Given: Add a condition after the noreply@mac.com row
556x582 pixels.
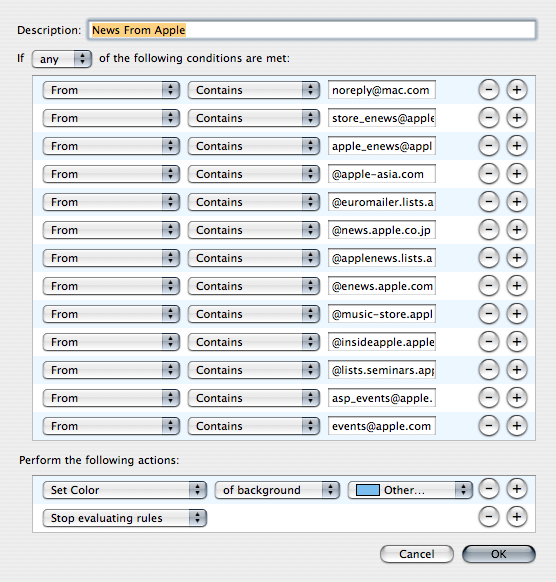Looking at the screenshot, I should tap(517, 90).
